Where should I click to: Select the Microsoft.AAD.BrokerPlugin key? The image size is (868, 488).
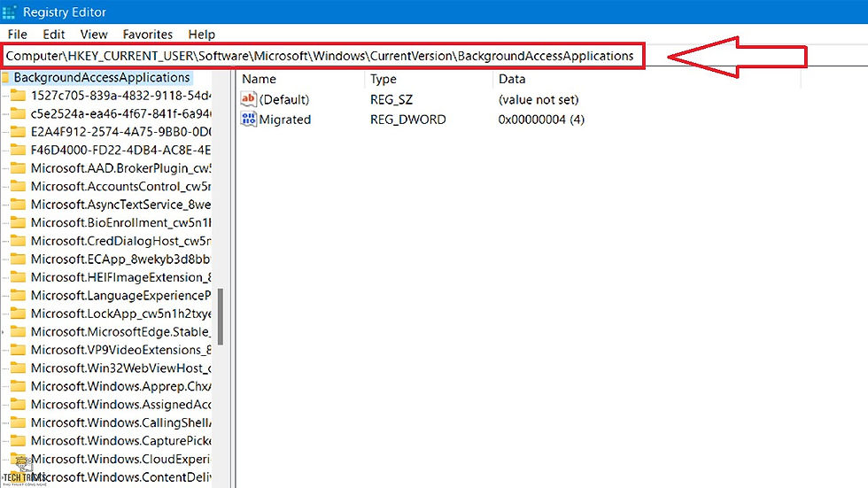point(120,168)
